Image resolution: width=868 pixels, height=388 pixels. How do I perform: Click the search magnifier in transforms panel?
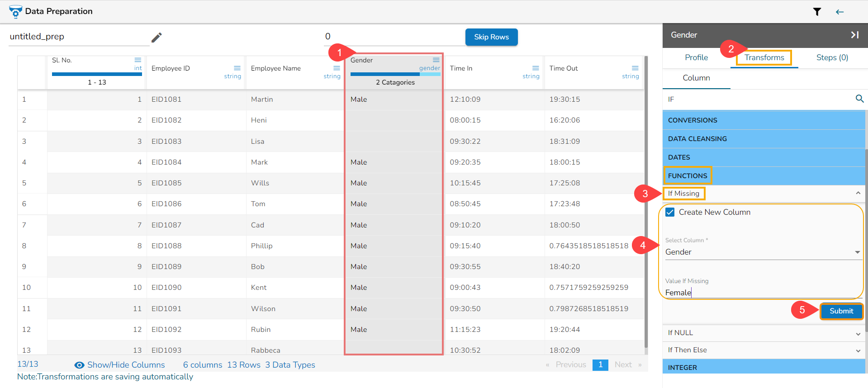(x=859, y=99)
